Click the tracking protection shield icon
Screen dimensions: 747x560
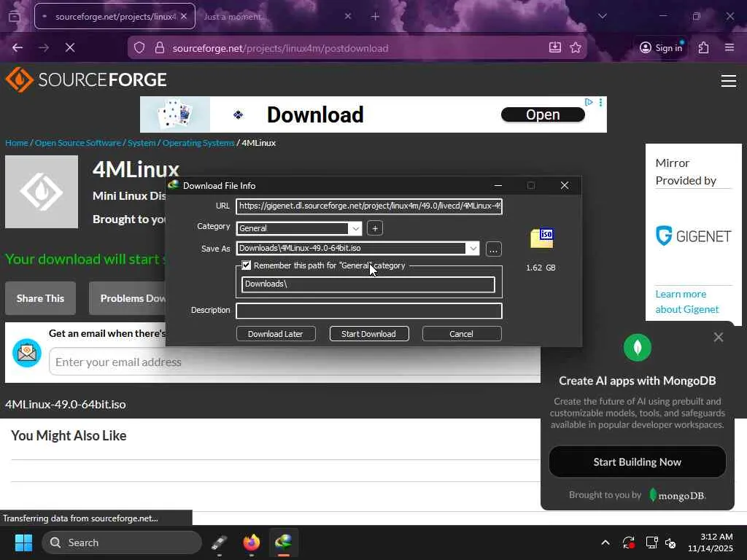(139, 48)
